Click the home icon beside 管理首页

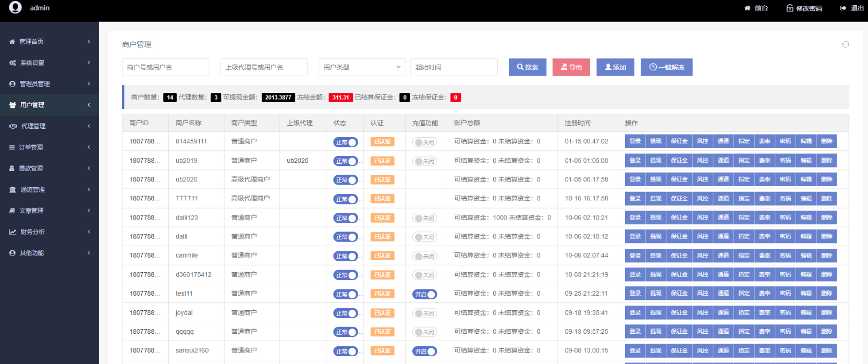(x=13, y=42)
